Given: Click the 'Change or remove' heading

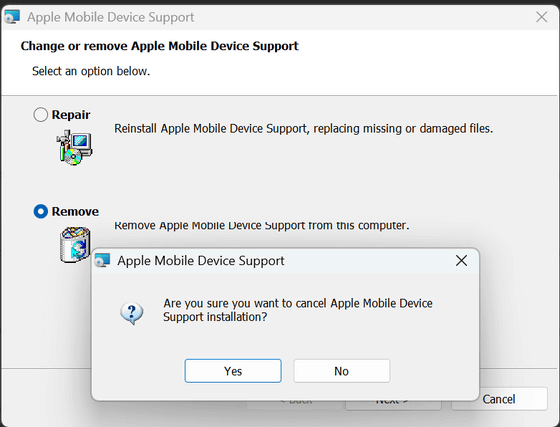Looking at the screenshot, I should pos(159,46).
